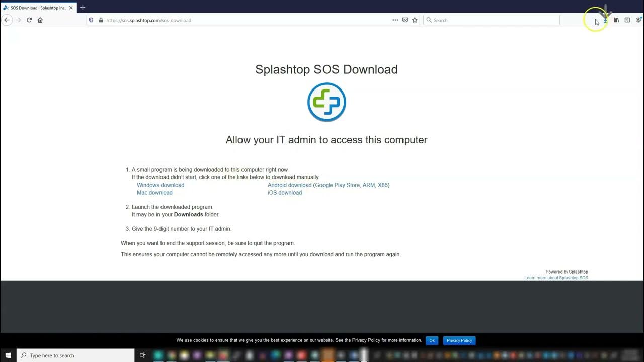The width and height of the screenshot is (644, 362).
Task: Click the Mac download link
Action: [154, 193]
